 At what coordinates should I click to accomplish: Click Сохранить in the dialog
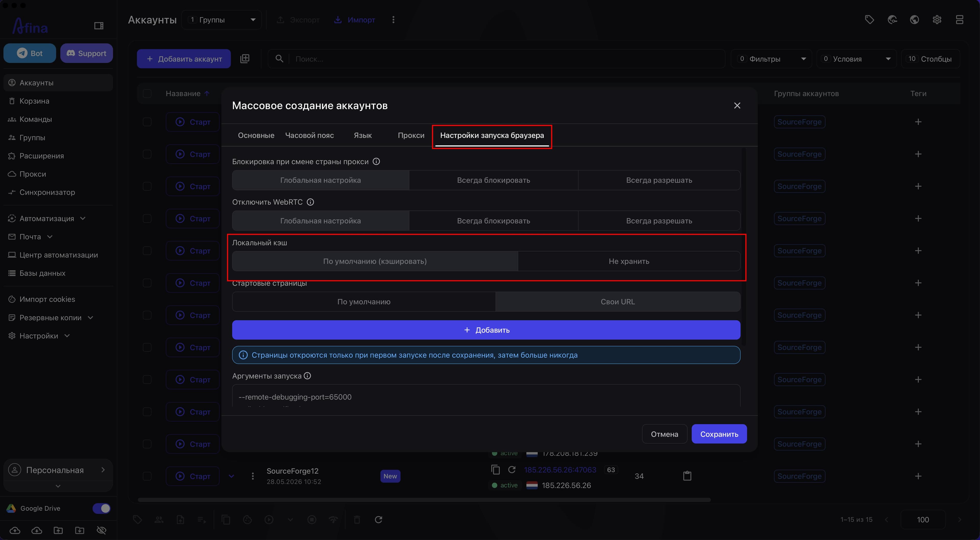pos(719,434)
